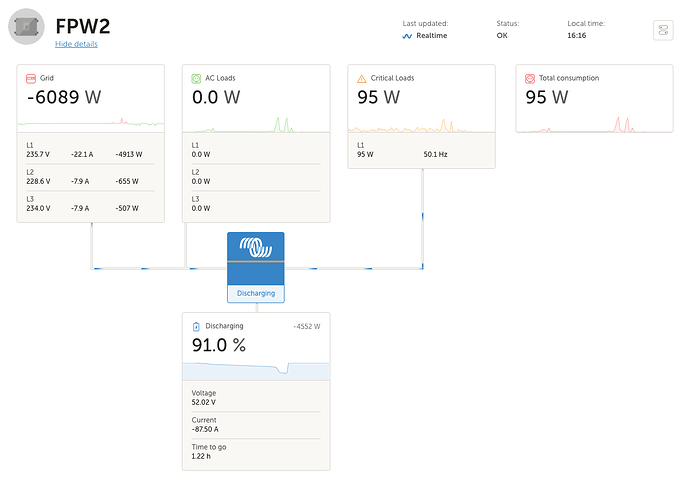Click the Time to go value
This screenshot has height=481, width=690.
pos(201,456)
